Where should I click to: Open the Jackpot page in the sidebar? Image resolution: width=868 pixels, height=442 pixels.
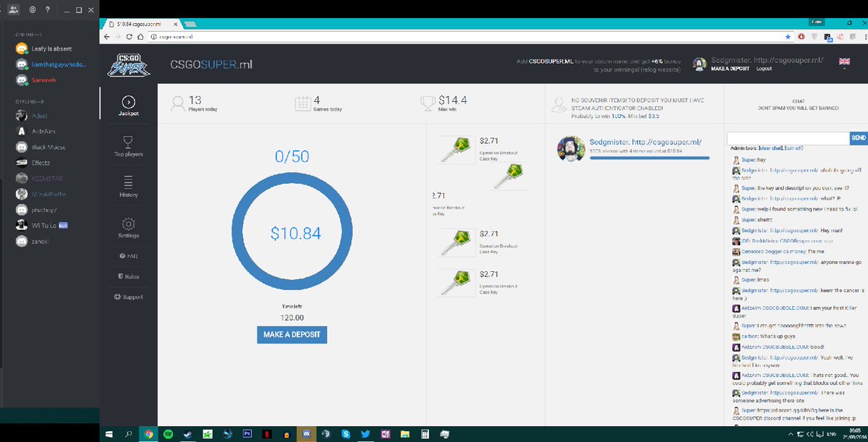coord(128,106)
